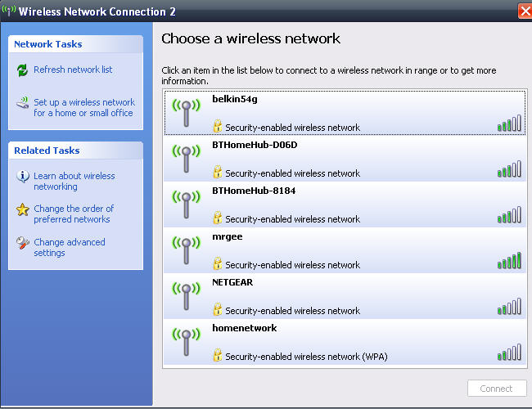532x409 pixels.
Task: Click the padlock icon in mrgee row
Action: tap(217, 263)
